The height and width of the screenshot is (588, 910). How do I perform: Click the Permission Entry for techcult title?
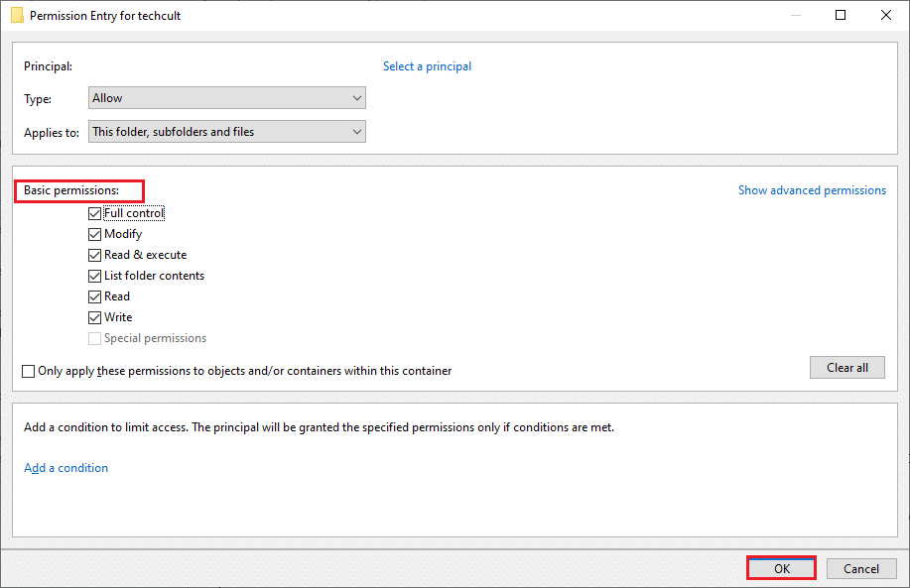pos(105,16)
